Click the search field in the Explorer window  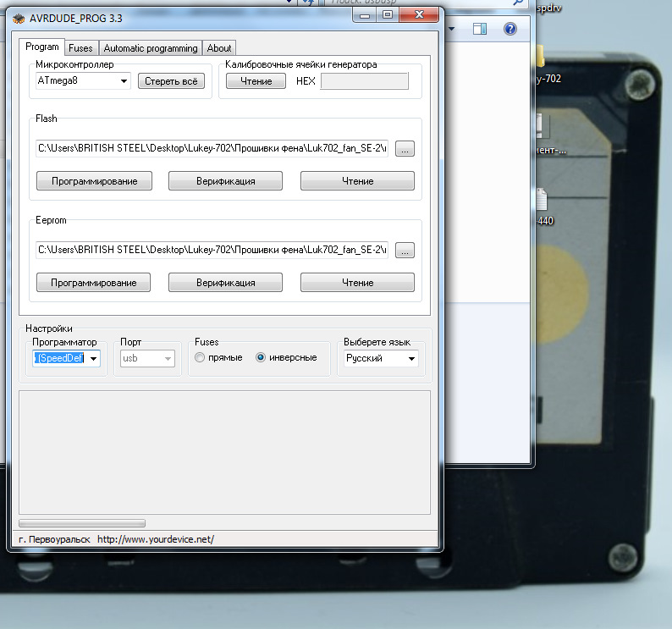point(424,3)
